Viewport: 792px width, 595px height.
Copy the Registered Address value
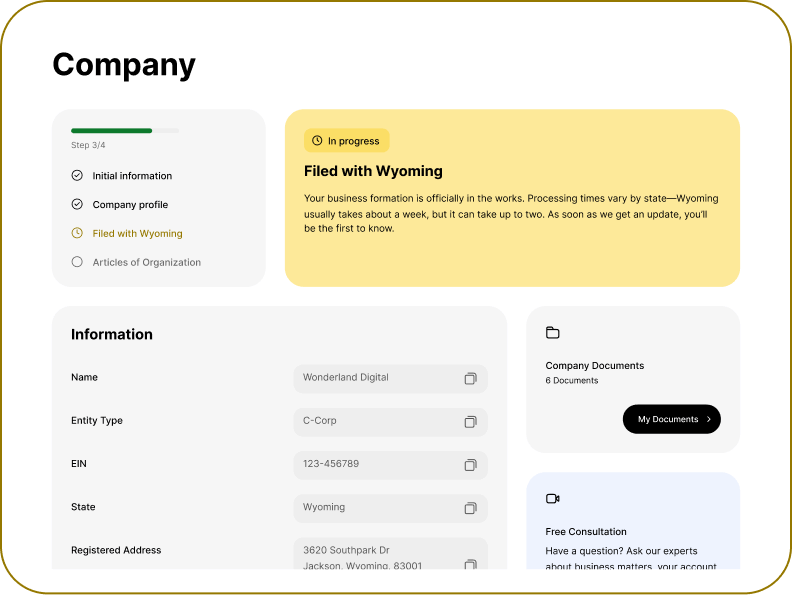coord(470,565)
